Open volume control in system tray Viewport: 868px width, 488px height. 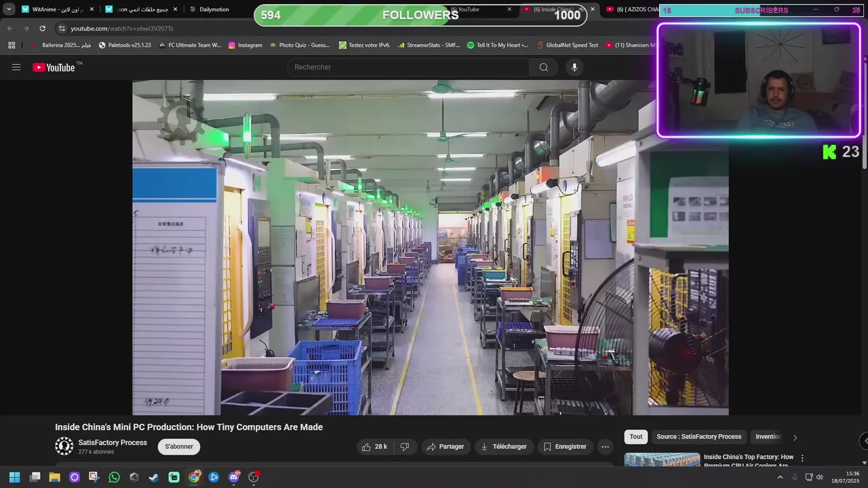pos(819,477)
